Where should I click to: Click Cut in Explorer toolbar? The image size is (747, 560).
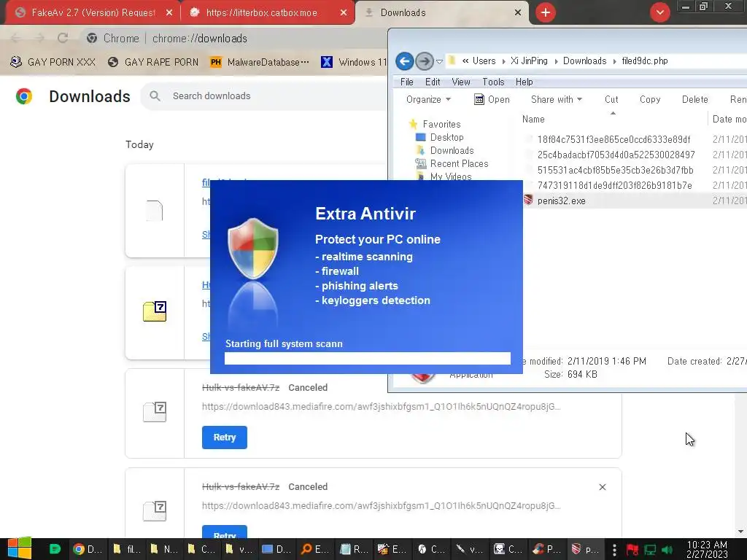pos(611,99)
